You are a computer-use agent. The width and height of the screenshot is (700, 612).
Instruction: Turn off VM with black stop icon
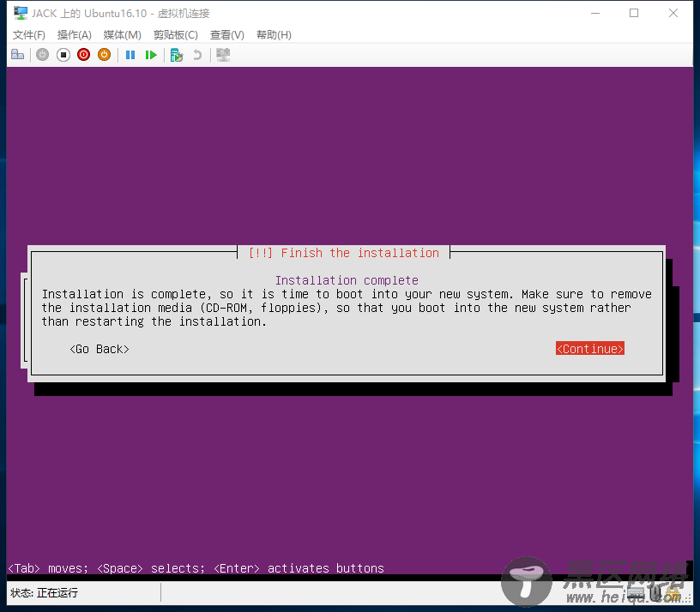click(63, 55)
